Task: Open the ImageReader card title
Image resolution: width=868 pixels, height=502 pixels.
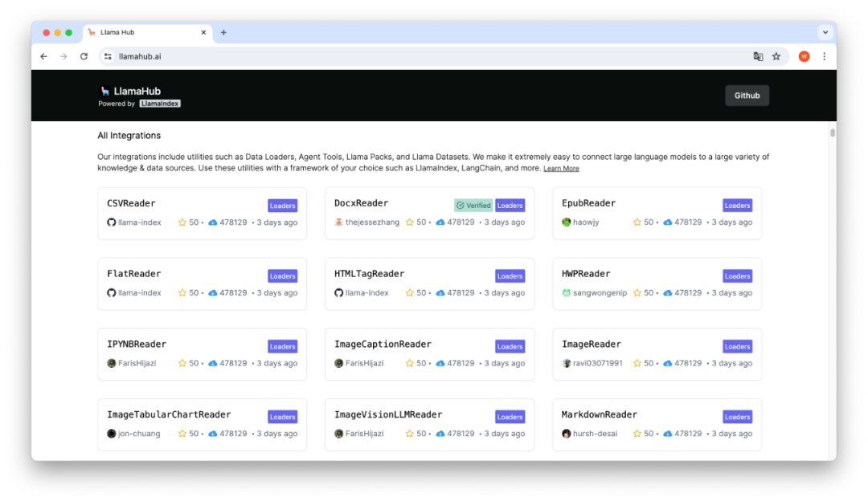Action: click(x=592, y=345)
